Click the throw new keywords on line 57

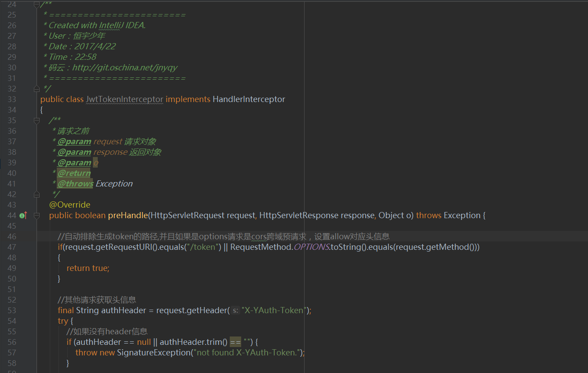coord(95,353)
